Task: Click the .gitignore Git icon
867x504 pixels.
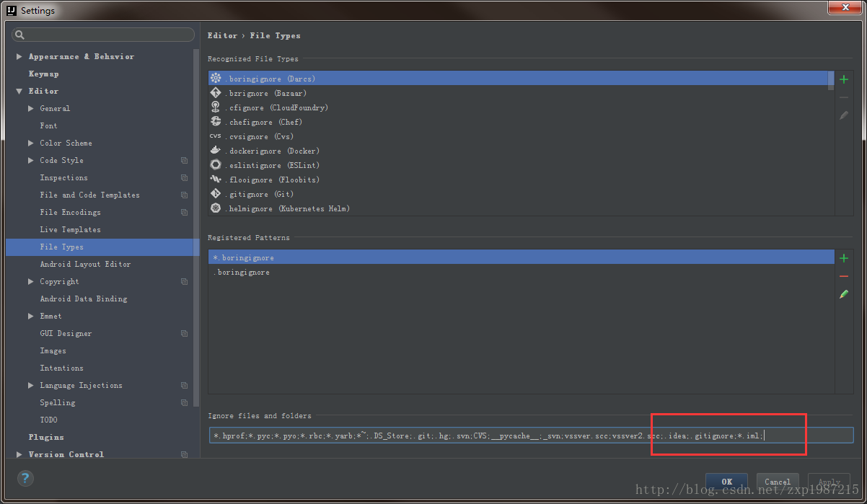Action: pos(216,194)
